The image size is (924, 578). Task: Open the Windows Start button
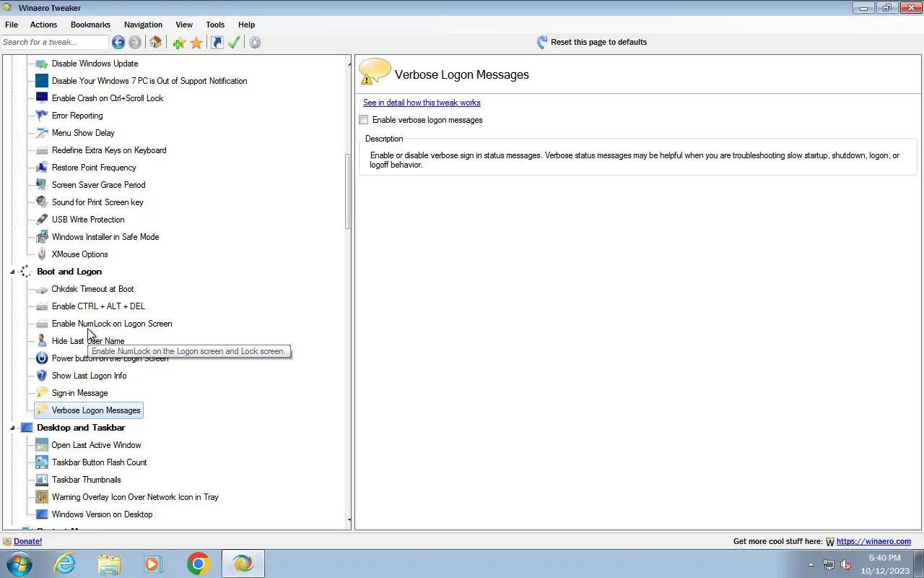(x=19, y=564)
